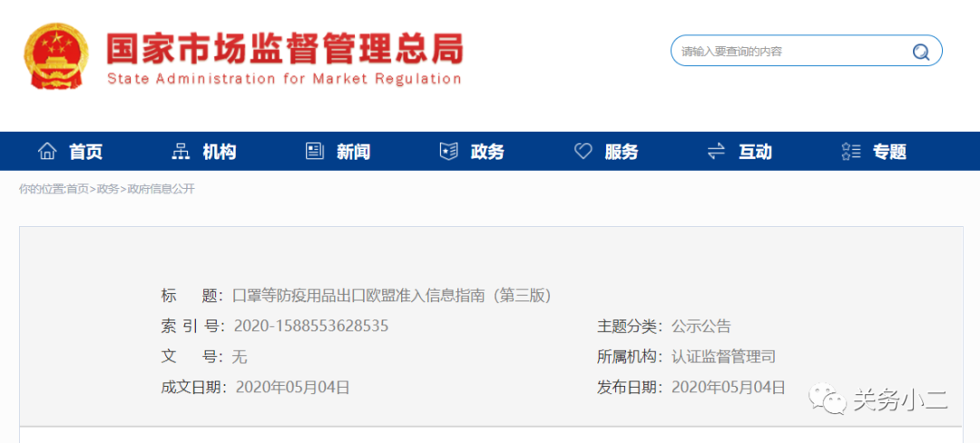The image size is (980, 443).
Task: Focus the search box 请输入要查询的内容
Action: (789, 52)
